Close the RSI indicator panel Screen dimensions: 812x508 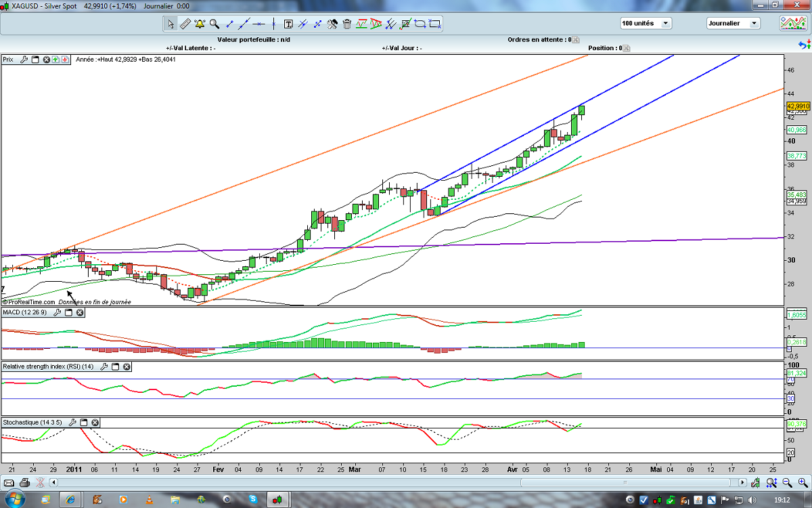pyautogui.click(x=127, y=366)
